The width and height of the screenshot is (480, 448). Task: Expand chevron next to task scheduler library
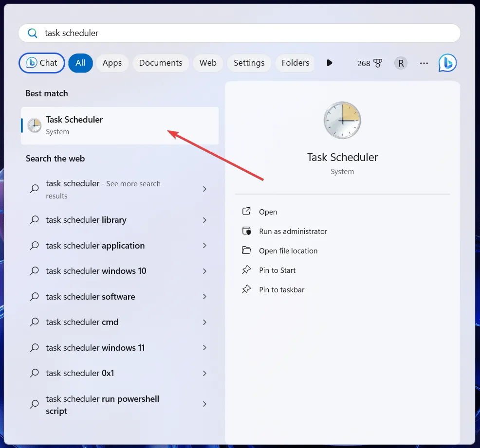pos(204,220)
